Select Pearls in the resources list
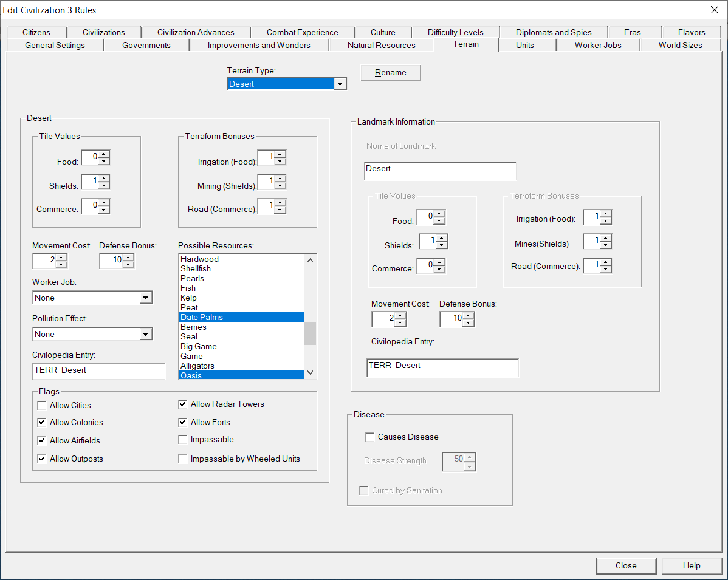 [241, 278]
